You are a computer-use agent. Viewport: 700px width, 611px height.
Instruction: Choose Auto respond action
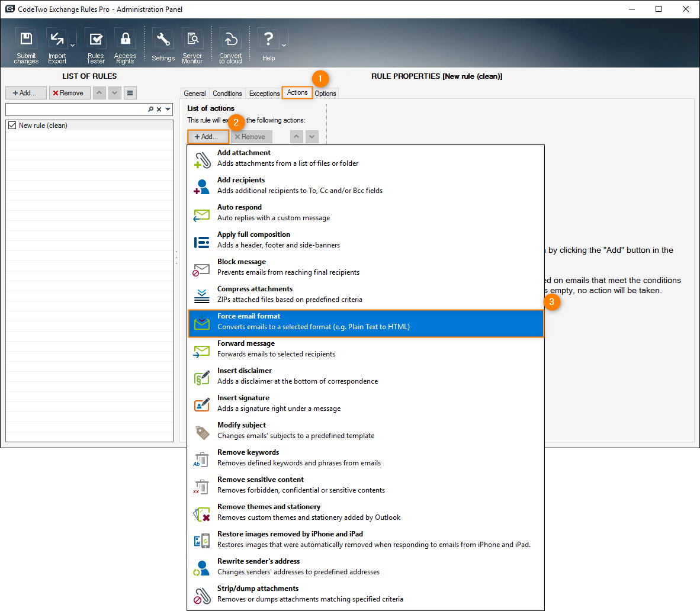coord(365,213)
